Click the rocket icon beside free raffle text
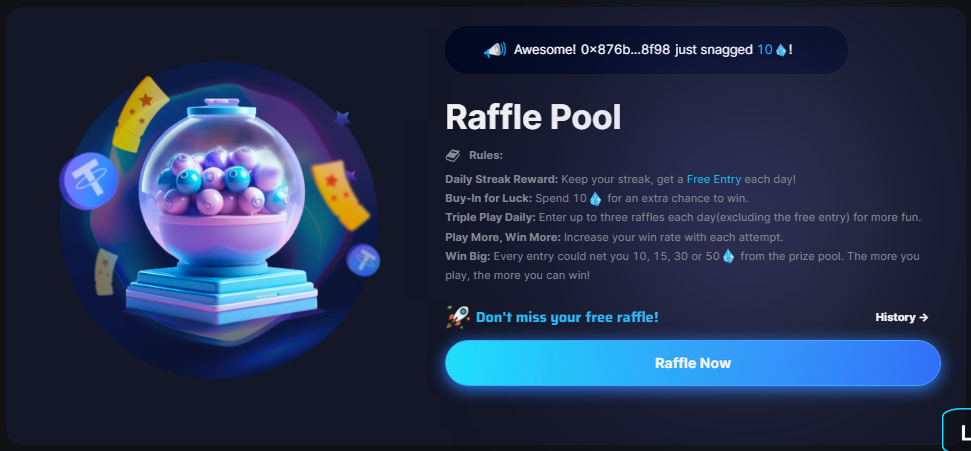This screenshot has height=451, width=971. click(x=458, y=317)
